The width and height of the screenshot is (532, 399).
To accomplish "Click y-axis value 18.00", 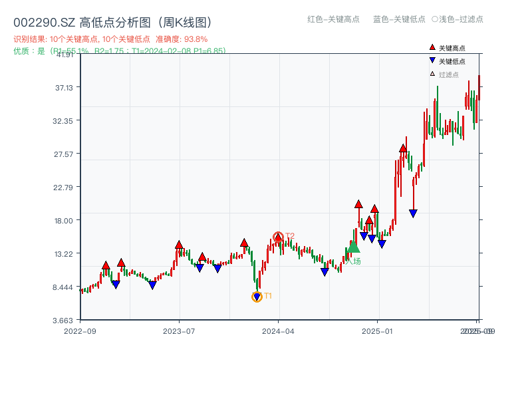I will (x=64, y=221).
